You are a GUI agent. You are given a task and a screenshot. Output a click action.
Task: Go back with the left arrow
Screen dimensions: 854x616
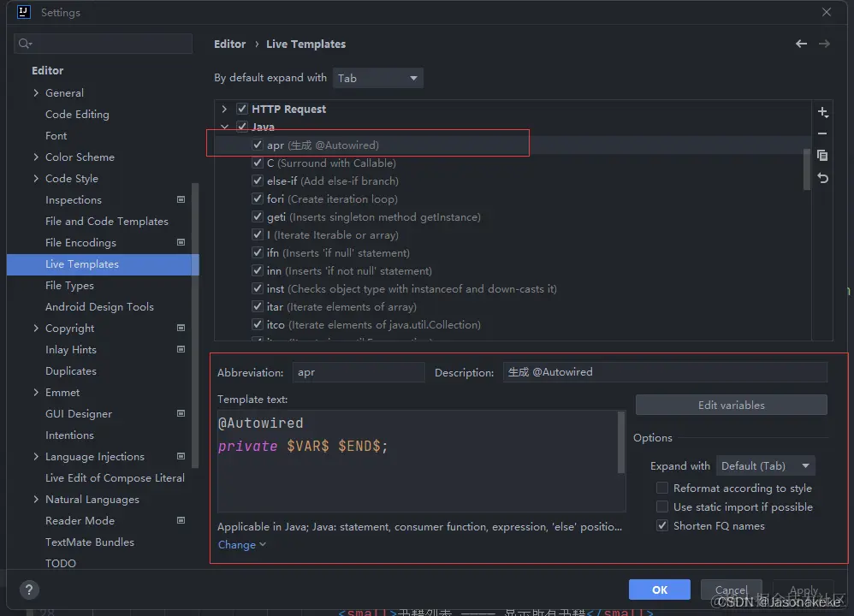(801, 44)
